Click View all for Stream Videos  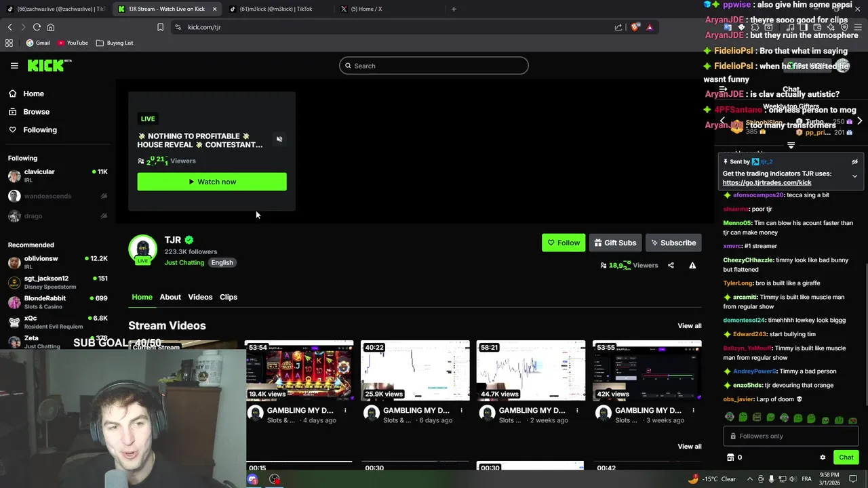pyautogui.click(x=690, y=326)
